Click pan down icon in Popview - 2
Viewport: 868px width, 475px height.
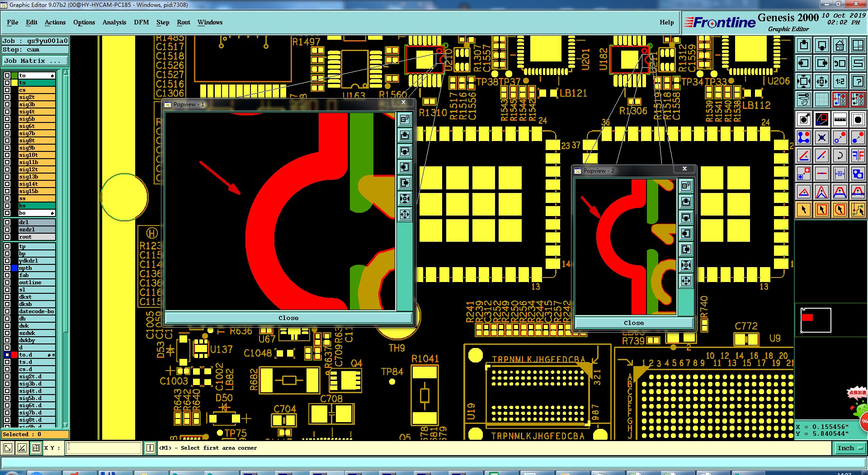pyautogui.click(x=686, y=217)
